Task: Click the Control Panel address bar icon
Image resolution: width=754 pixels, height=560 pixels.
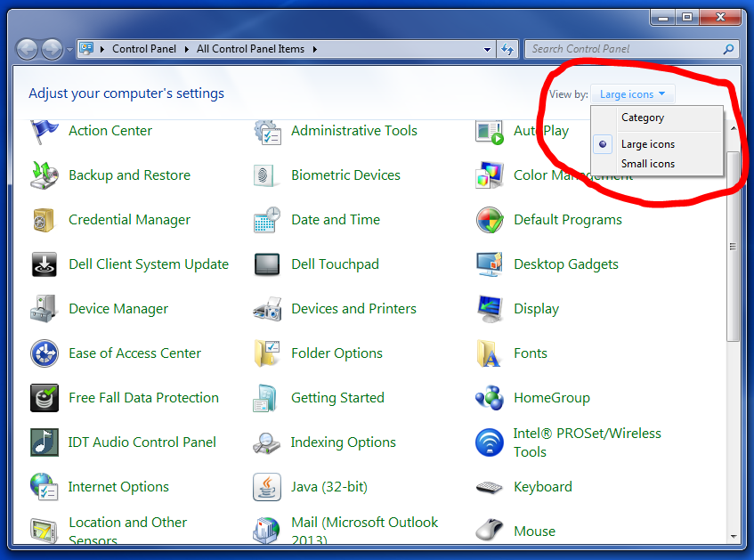Action: point(86,49)
